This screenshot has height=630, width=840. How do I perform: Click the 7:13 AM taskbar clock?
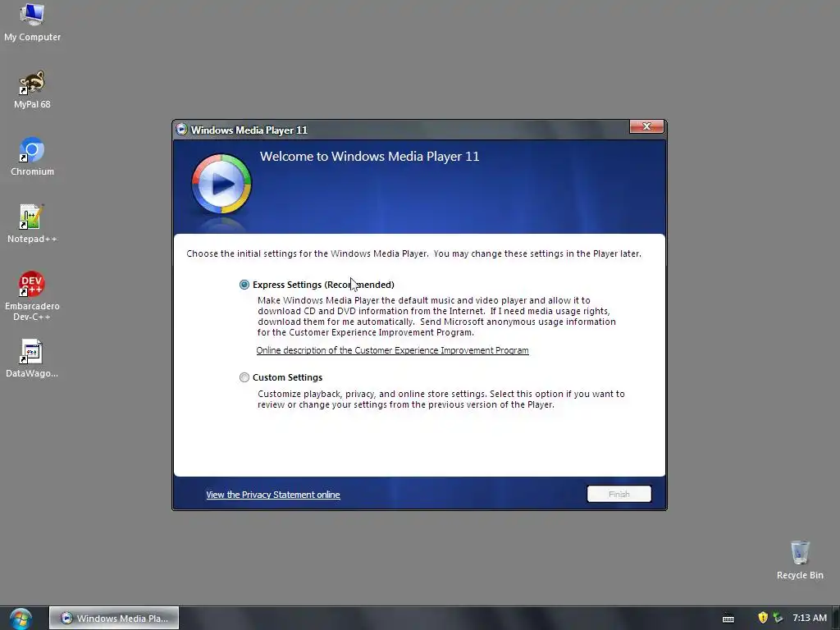pyautogui.click(x=810, y=618)
